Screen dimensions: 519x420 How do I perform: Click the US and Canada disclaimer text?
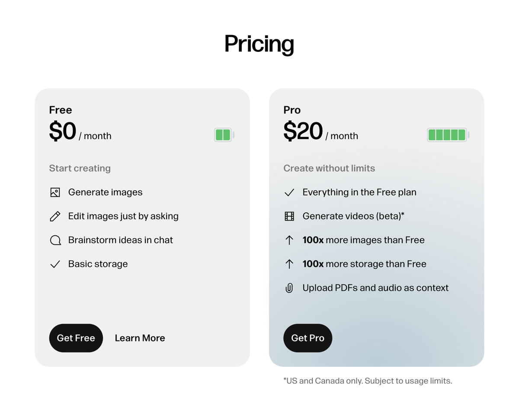(x=368, y=381)
